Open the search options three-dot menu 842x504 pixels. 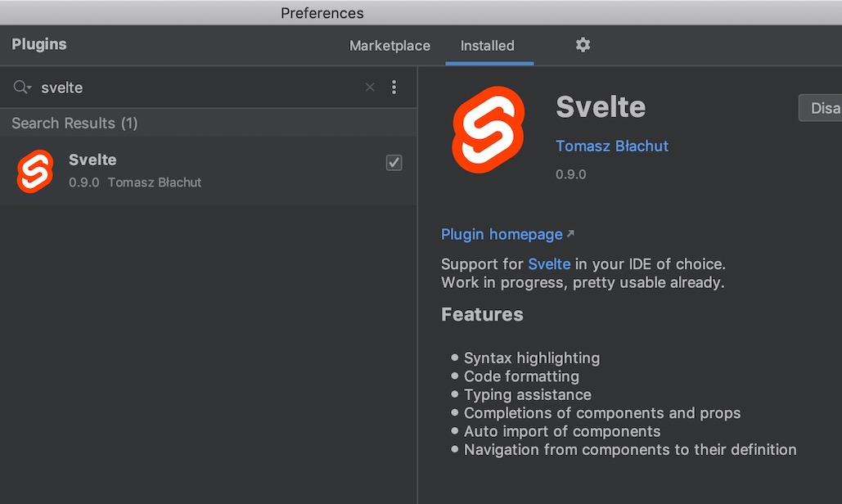coord(394,87)
